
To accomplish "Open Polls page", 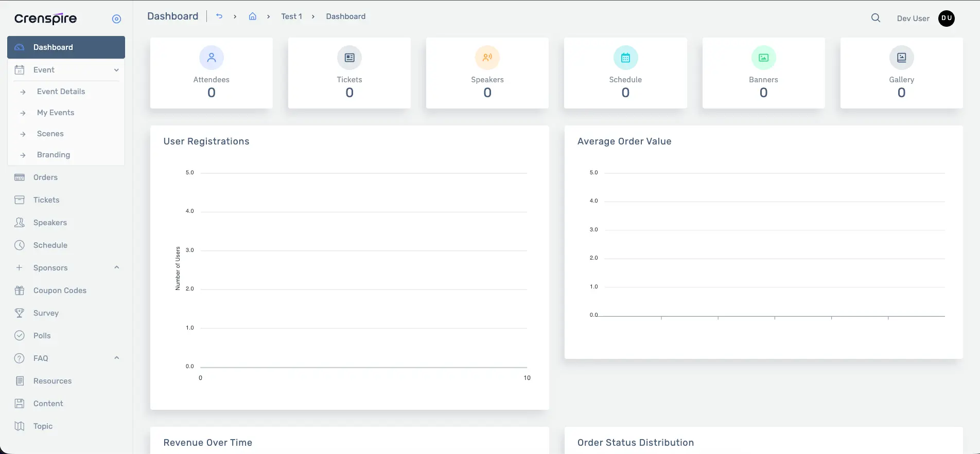I will click(42, 336).
